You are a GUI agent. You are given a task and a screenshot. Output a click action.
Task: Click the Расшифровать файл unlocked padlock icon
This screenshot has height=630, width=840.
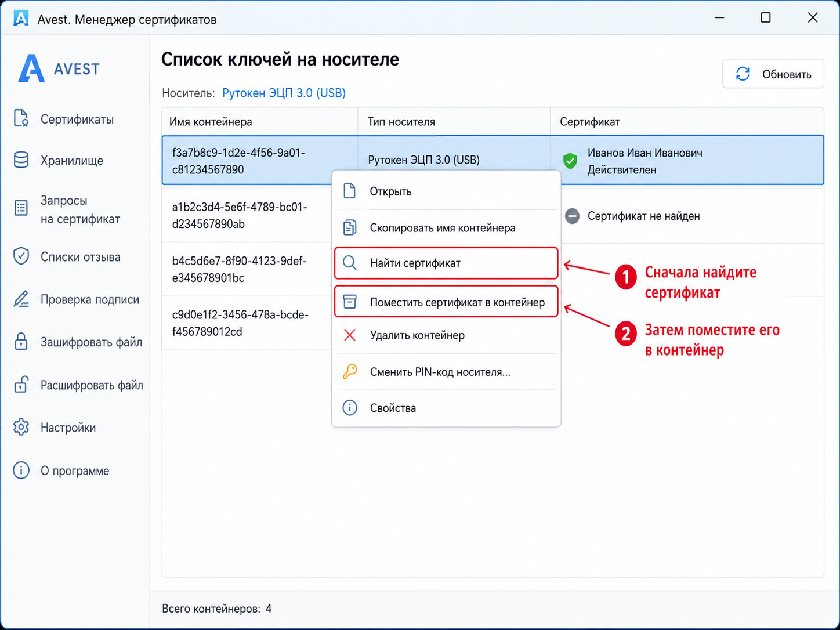click(21, 384)
